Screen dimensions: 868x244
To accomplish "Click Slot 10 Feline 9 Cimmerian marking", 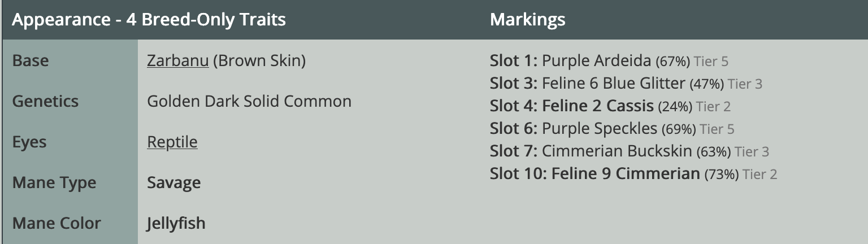I will click(x=624, y=174).
